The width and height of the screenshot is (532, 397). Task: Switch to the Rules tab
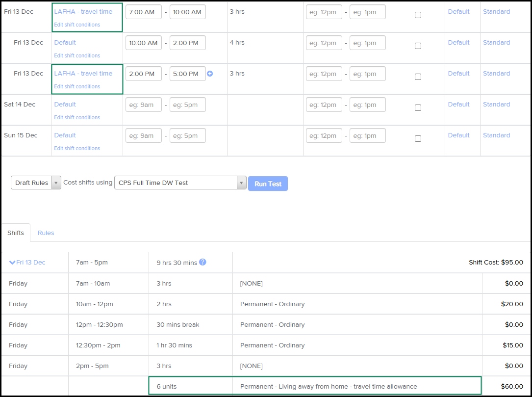46,233
